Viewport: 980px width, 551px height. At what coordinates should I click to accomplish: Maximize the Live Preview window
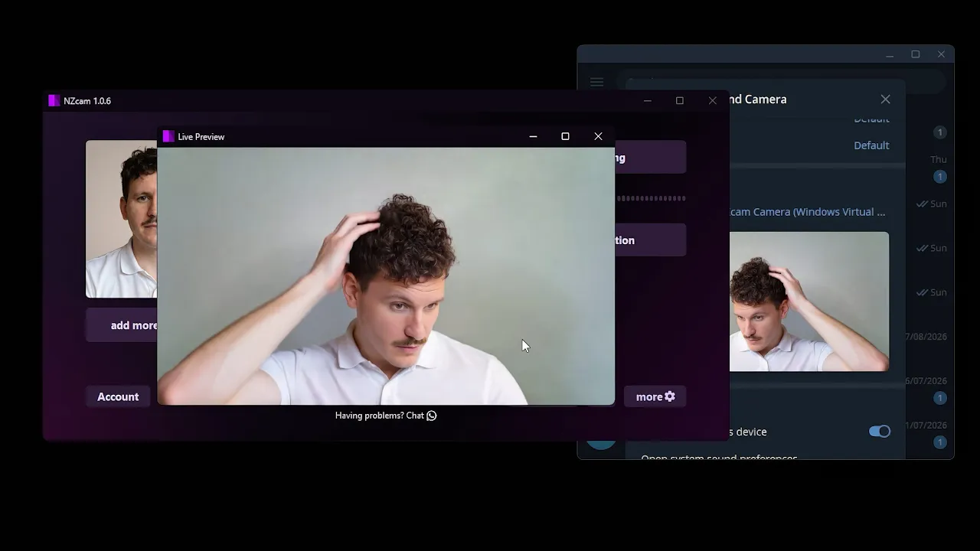[x=565, y=136]
